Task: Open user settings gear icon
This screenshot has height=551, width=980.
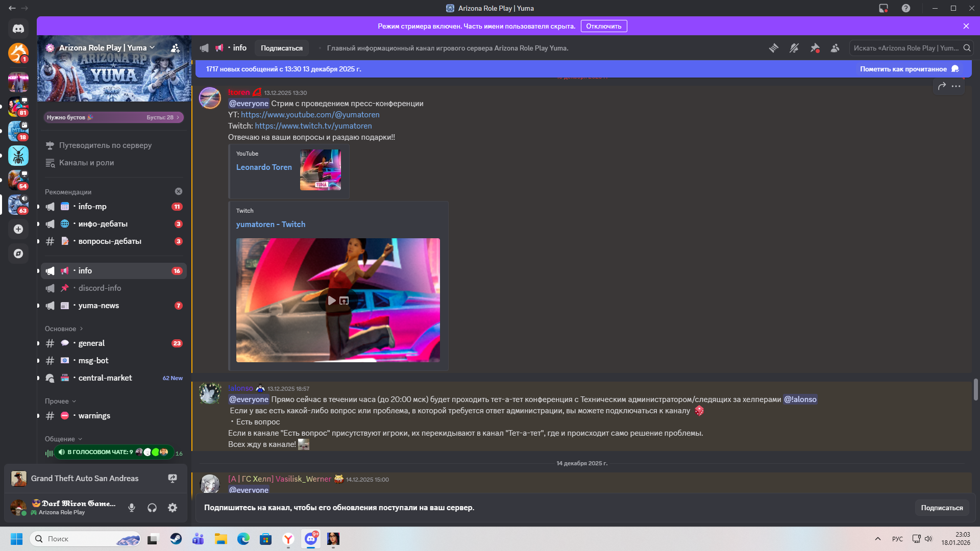Action: click(173, 508)
